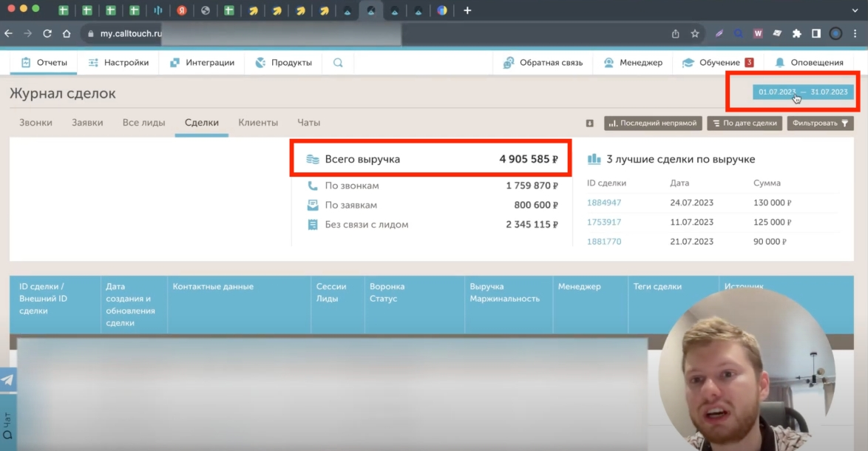The width and height of the screenshot is (868, 451).
Task: Reload the page with the refresh icon
Action: [x=47, y=33]
